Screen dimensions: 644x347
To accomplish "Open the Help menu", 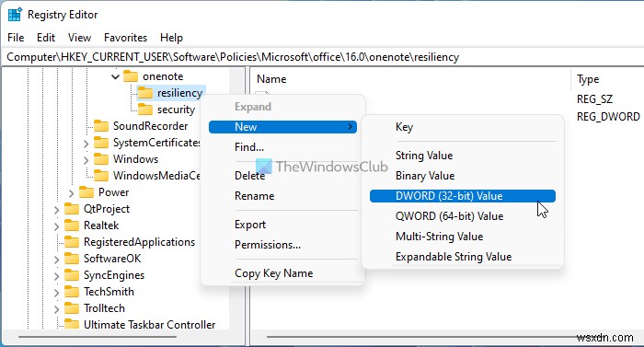I will point(171,38).
